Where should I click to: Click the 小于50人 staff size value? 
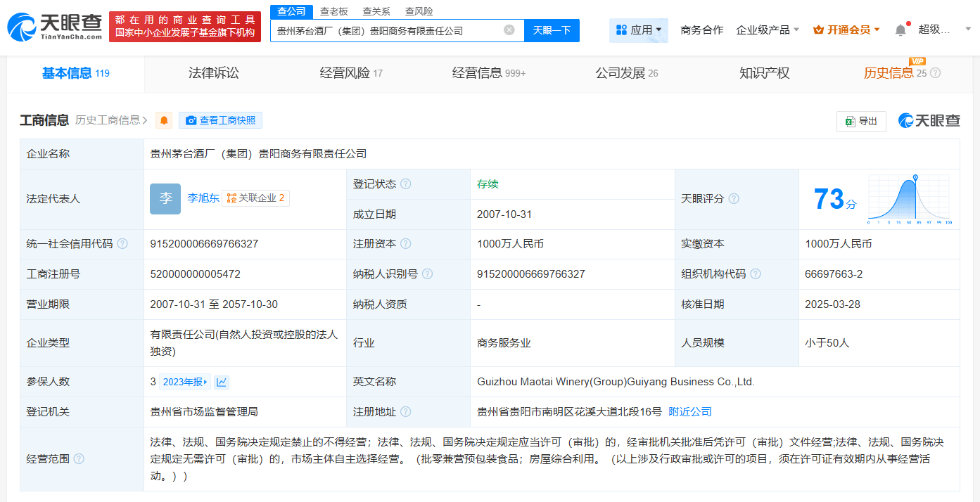[827, 343]
